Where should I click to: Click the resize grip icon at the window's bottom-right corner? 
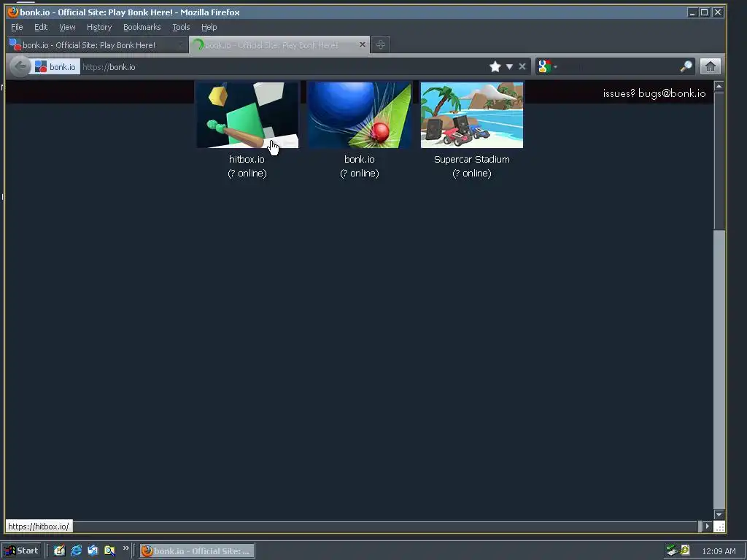[x=719, y=526]
